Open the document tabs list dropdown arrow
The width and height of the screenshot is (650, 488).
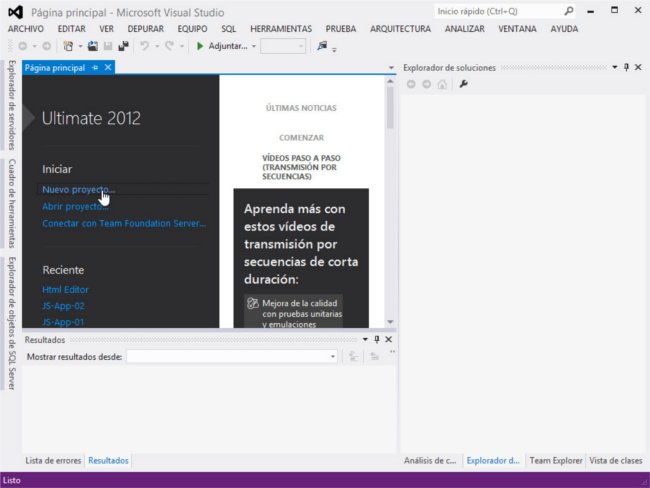pos(390,68)
